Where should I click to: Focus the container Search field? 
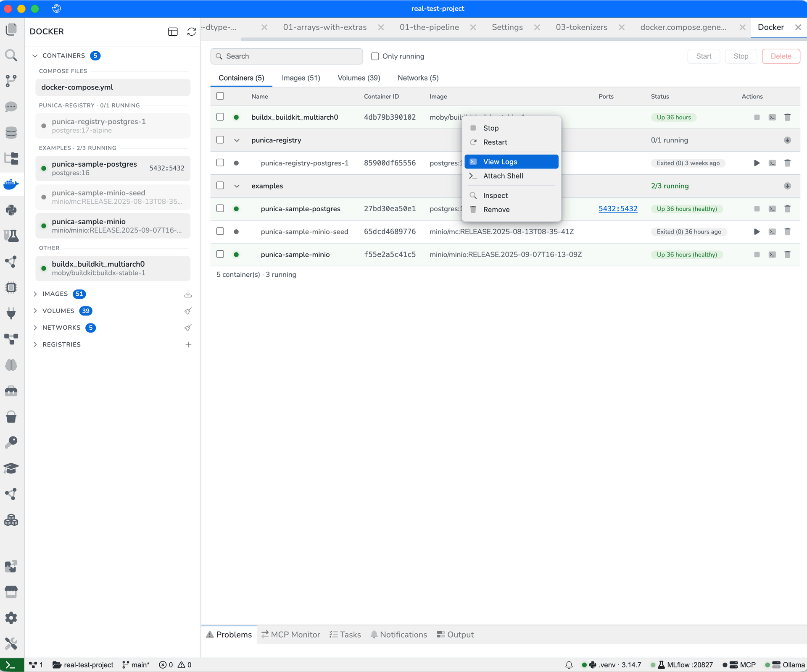click(x=287, y=56)
